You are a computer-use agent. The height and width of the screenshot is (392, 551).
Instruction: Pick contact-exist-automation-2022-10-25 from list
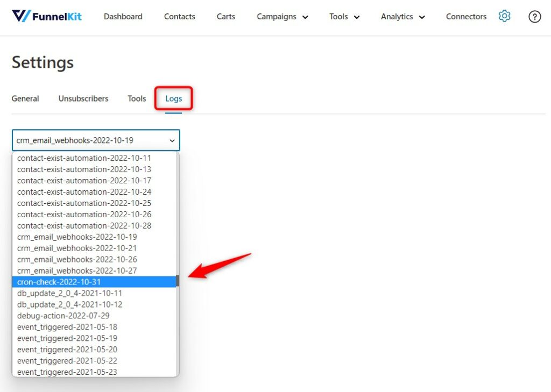point(94,203)
